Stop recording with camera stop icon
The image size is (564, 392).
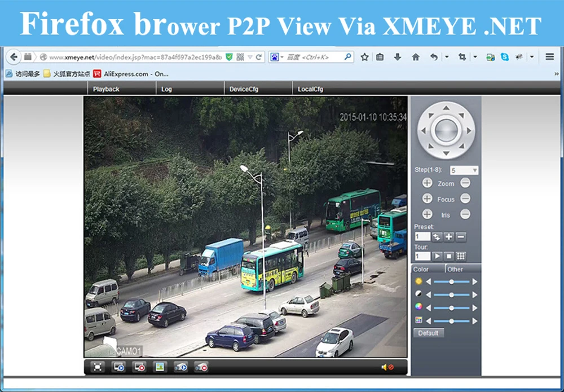point(201,367)
